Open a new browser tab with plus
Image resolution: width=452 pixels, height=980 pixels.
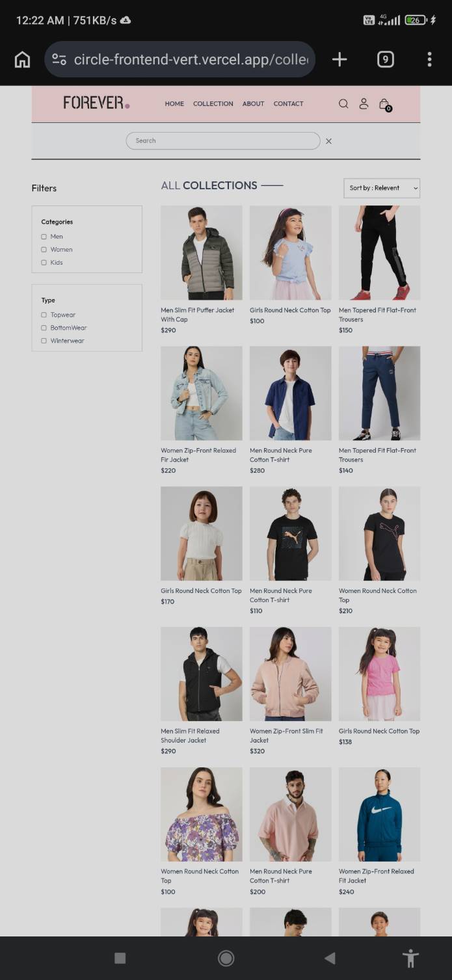tap(339, 60)
